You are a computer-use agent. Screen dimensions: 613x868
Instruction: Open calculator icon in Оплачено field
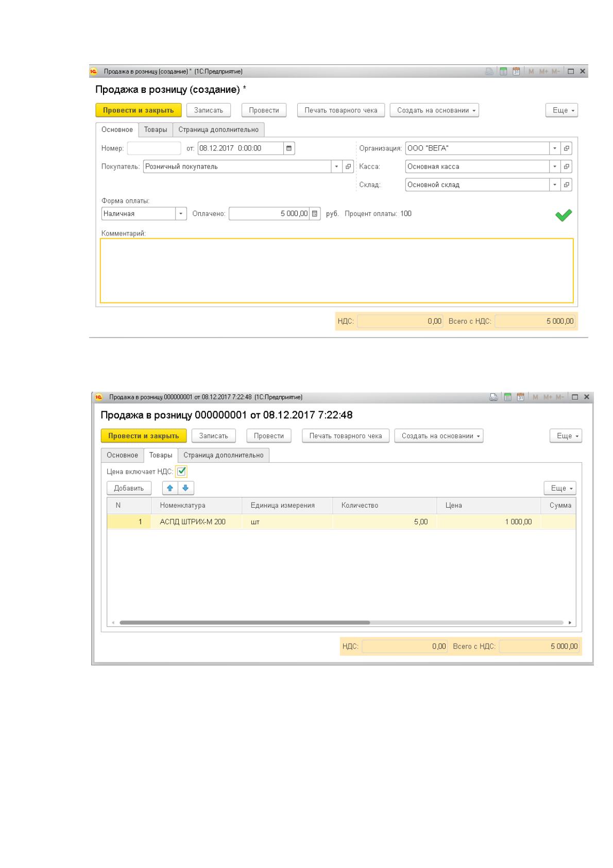pos(315,213)
